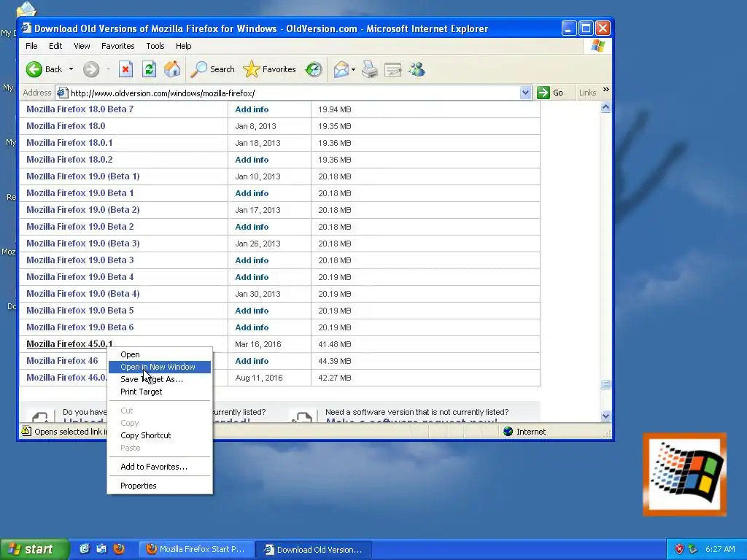
Task: Choose Properties in context menu
Action: point(160,486)
